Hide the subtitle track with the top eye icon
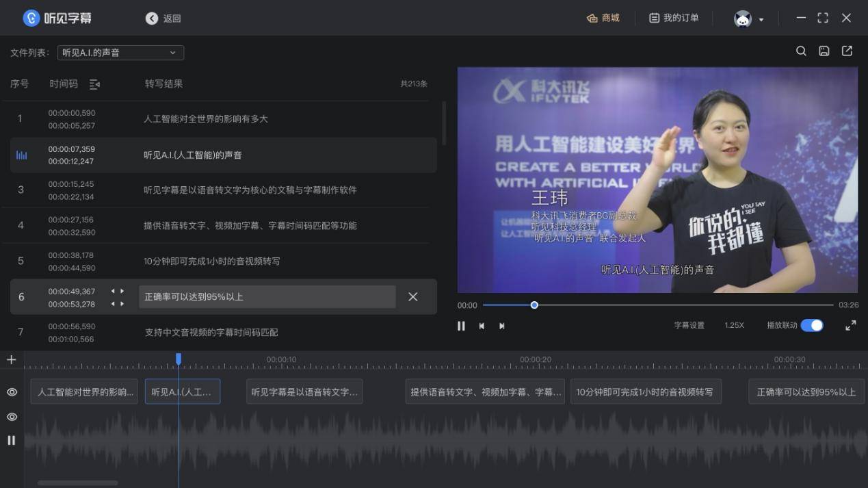 coord(11,391)
